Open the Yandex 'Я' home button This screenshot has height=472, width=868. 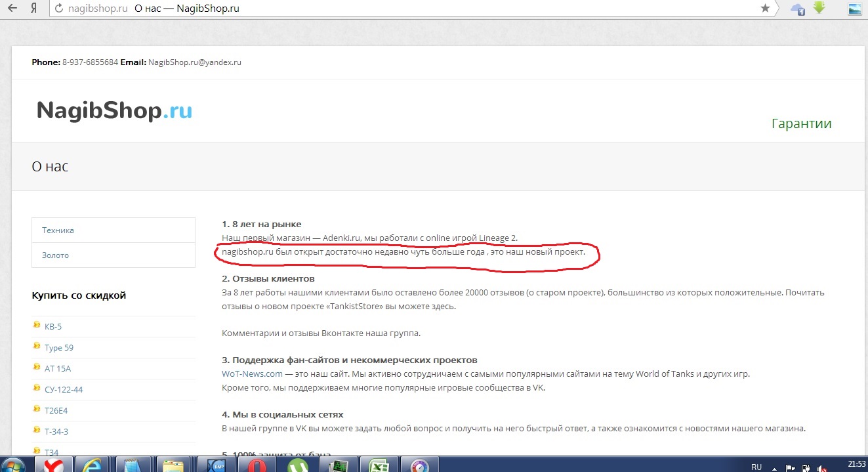(x=33, y=9)
